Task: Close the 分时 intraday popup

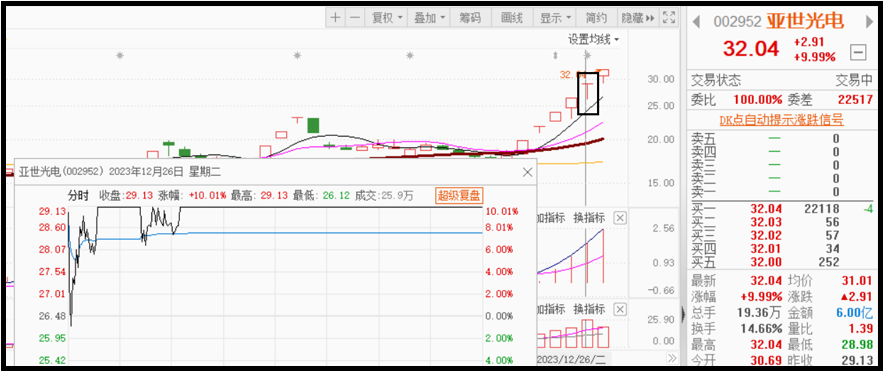Action: (x=528, y=172)
